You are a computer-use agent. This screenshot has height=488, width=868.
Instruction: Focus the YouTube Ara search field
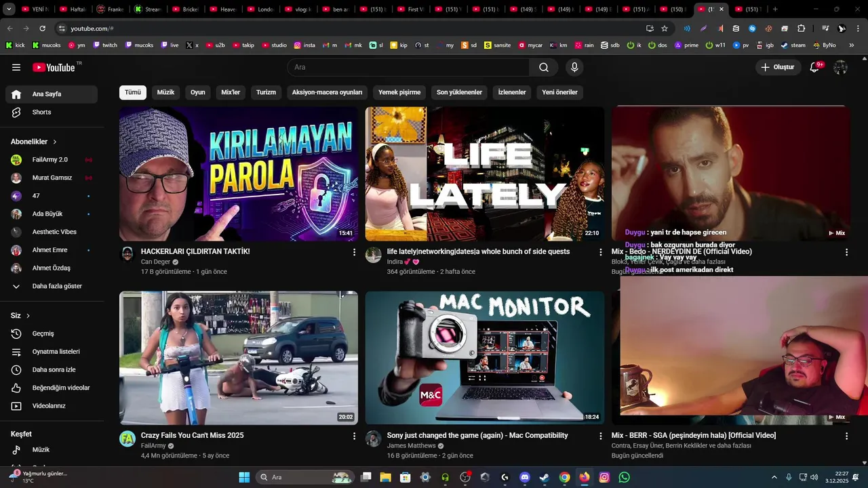point(408,67)
